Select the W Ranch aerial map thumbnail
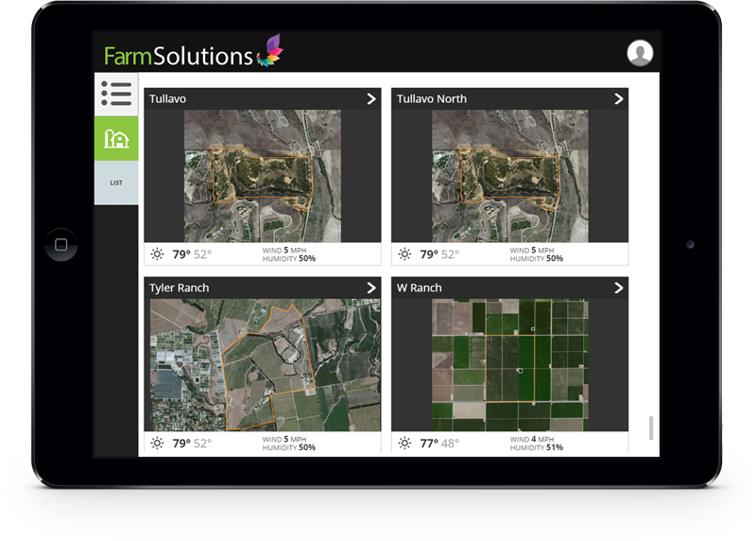Screen dimensions: 756x541 click(509, 365)
